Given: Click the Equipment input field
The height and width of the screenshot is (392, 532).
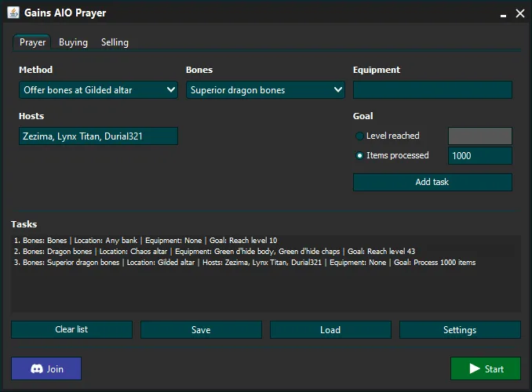Looking at the screenshot, I should pos(432,90).
